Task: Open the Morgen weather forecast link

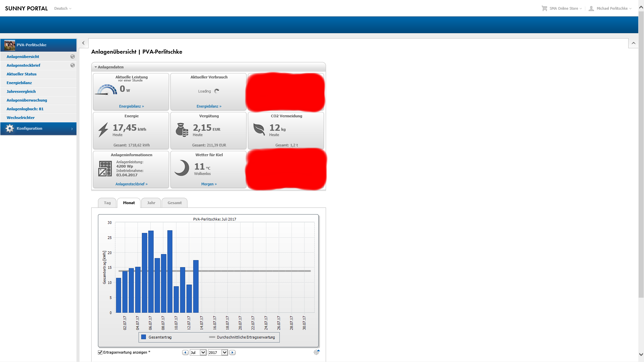Action: click(209, 184)
